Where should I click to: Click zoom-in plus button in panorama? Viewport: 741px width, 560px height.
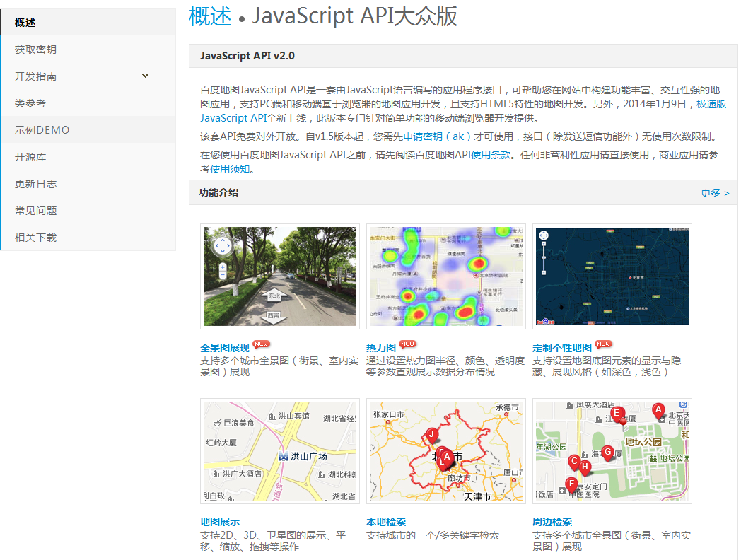point(223,267)
